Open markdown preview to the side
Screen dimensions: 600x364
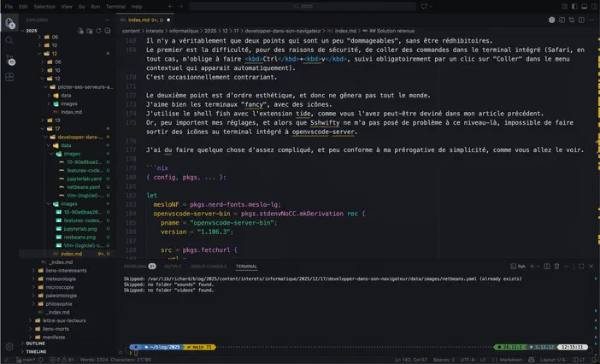click(x=562, y=20)
